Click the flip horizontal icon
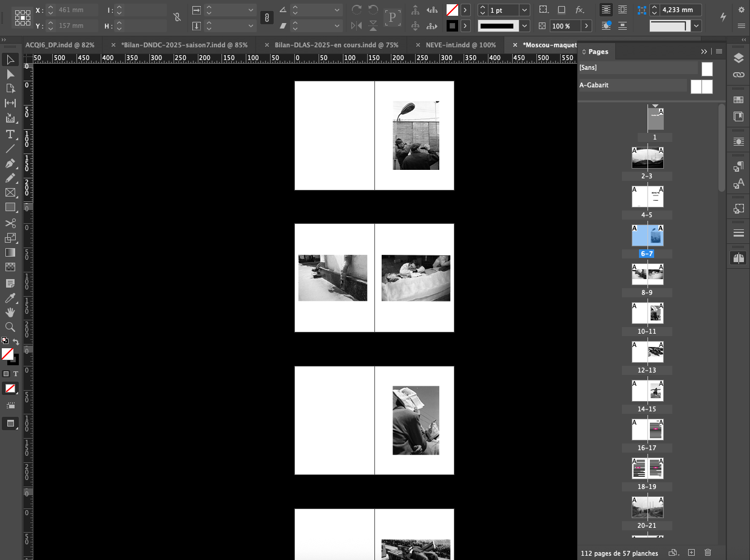The width and height of the screenshot is (750, 560). pyautogui.click(x=357, y=25)
